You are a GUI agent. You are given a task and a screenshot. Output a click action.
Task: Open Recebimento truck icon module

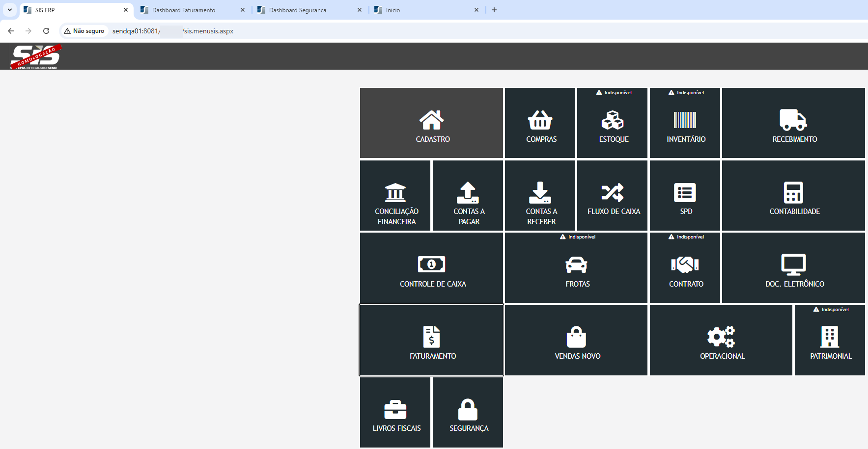coord(793,120)
